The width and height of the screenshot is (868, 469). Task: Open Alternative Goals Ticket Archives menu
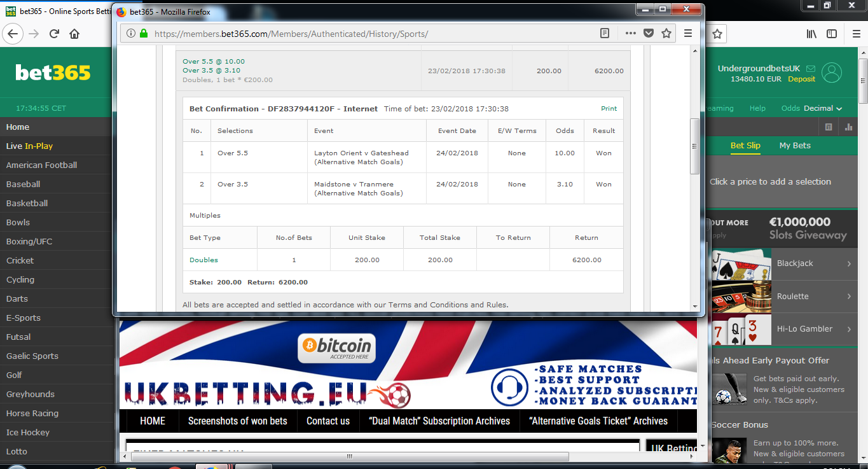pos(598,421)
